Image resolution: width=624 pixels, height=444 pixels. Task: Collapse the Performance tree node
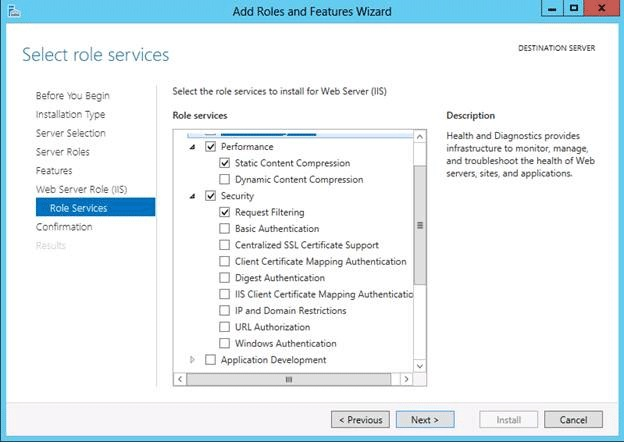[x=193, y=147]
